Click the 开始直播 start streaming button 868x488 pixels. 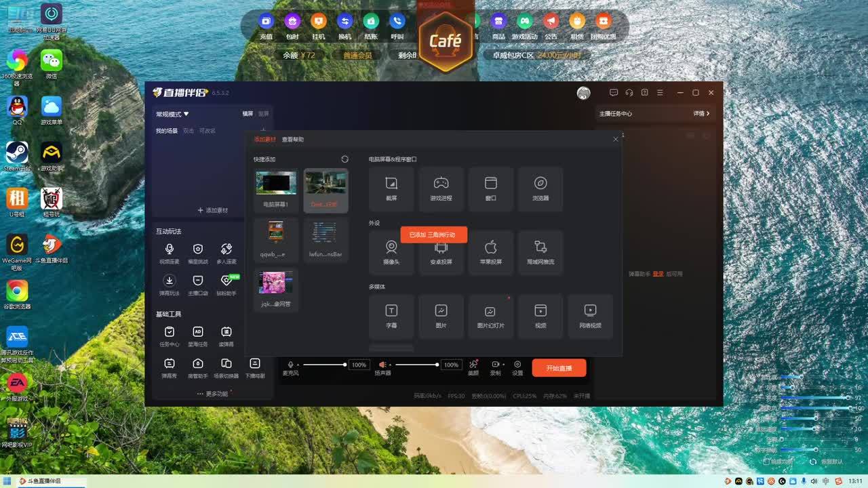point(559,368)
